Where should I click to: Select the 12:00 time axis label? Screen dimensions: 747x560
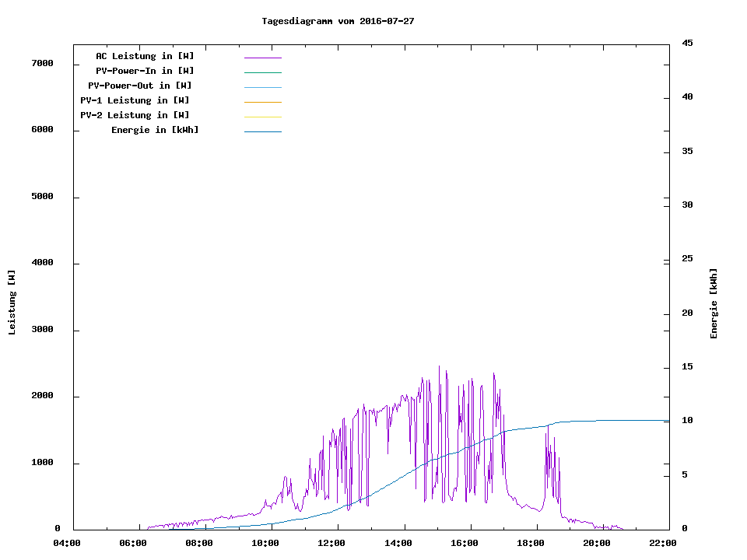(331, 543)
